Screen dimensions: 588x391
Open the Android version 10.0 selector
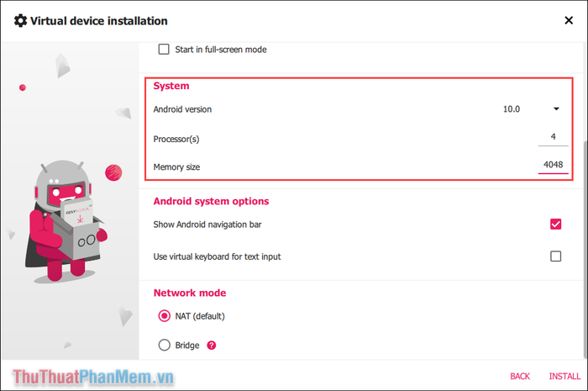pos(531,108)
